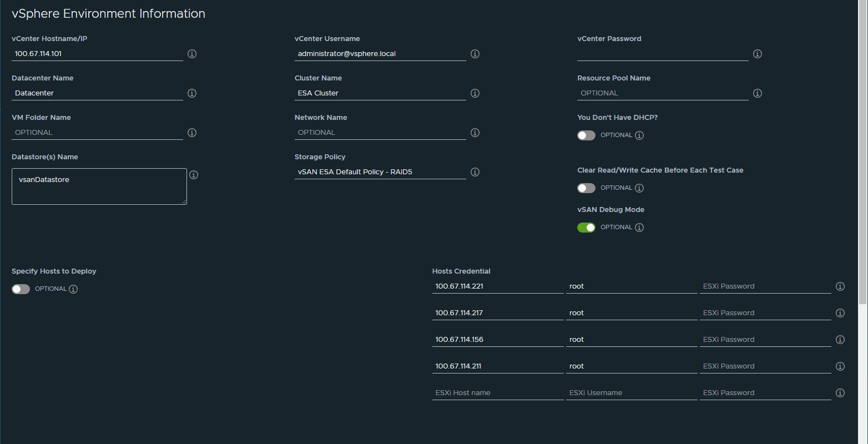Image resolution: width=868 pixels, height=444 pixels.
Task: Click the Specify Hosts to Deploy label
Action: pyautogui.click(x=54, y=271)
